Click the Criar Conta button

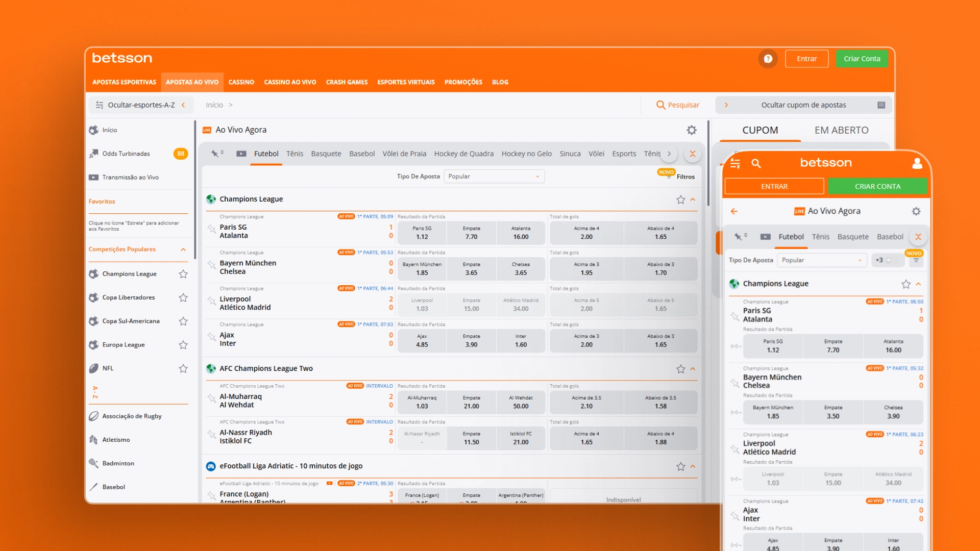click(x=862, y=59)
